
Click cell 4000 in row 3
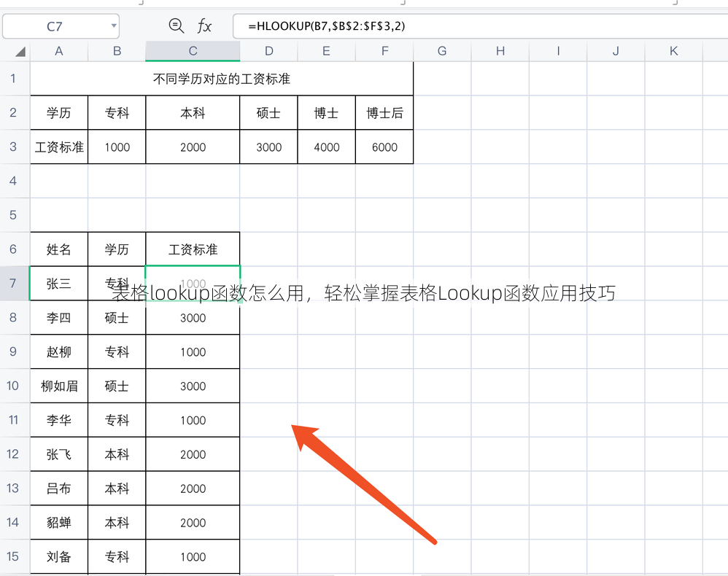point(326,147)
